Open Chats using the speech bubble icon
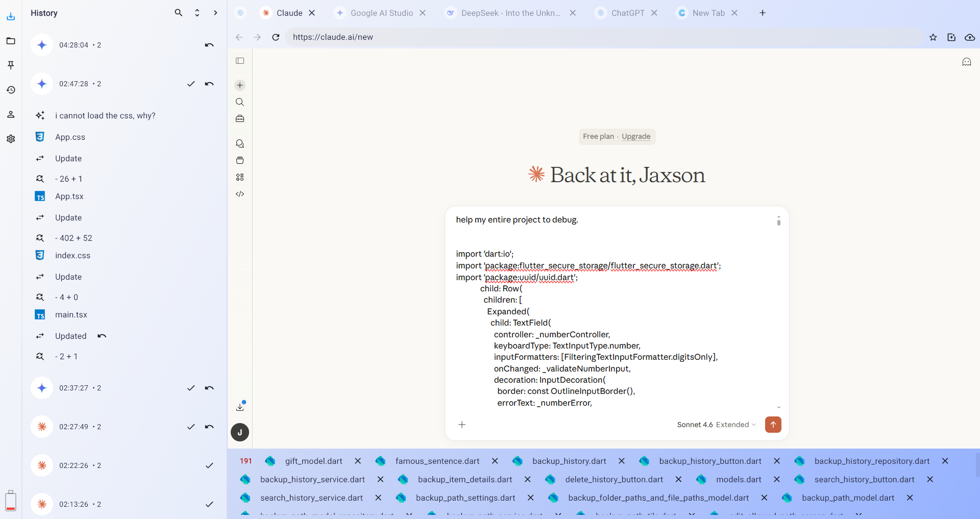This screenshot has height=519, width=980. 240,143
